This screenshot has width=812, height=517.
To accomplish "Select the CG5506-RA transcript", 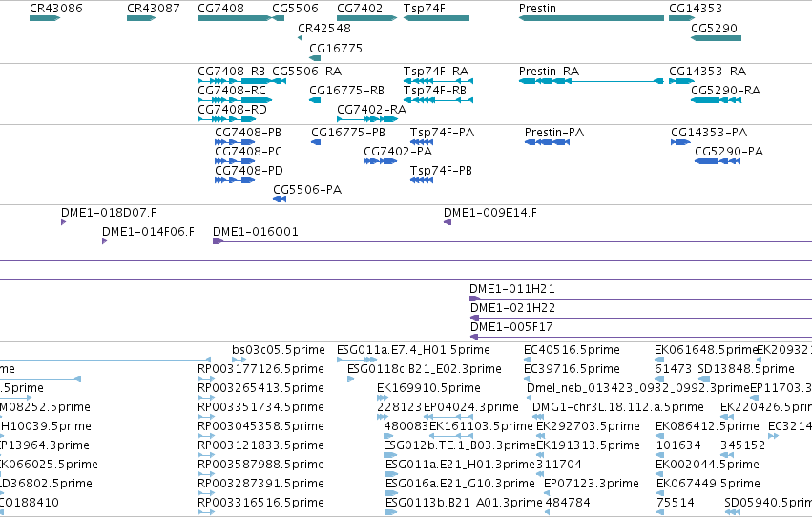I will click(x=280, y=81).
